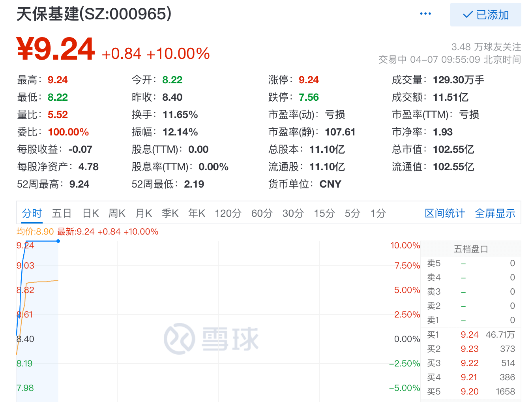Click the 涨停 value 9.24
Image resolution: width=532 pixels, height=402 pixels.
coord(309,80)
